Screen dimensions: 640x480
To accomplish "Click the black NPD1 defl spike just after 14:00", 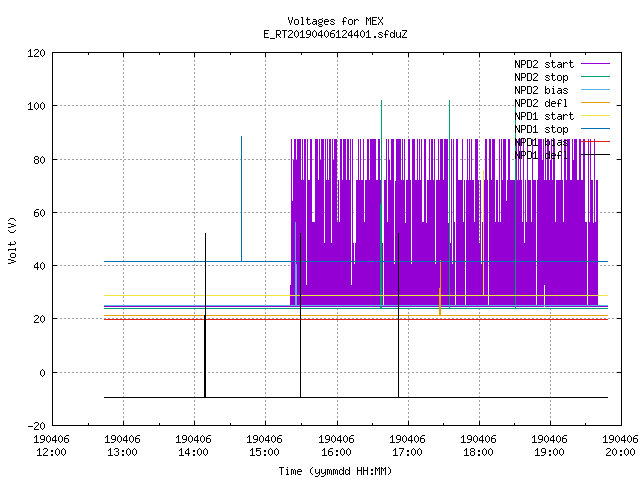I will [x=205, y=315].
